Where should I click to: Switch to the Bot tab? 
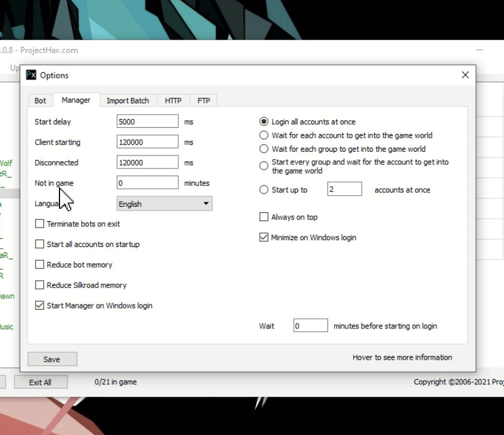point(40,100)
